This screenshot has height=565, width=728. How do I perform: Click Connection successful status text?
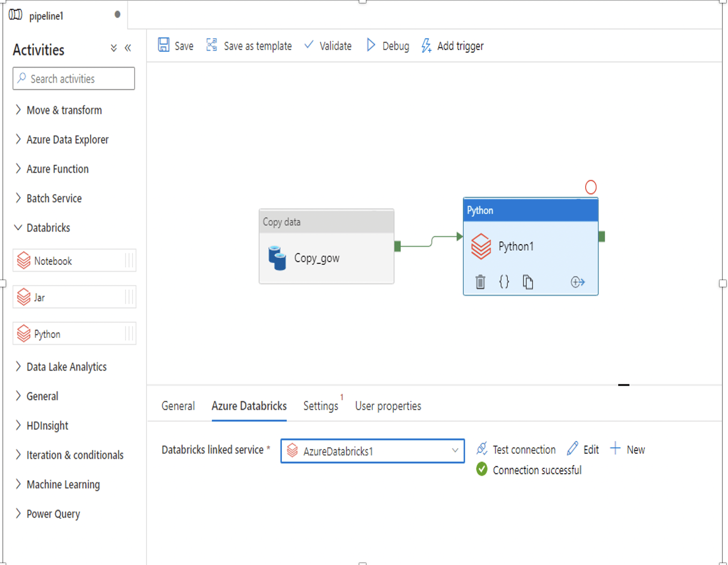pyautogui.click(x=537, y=470)
